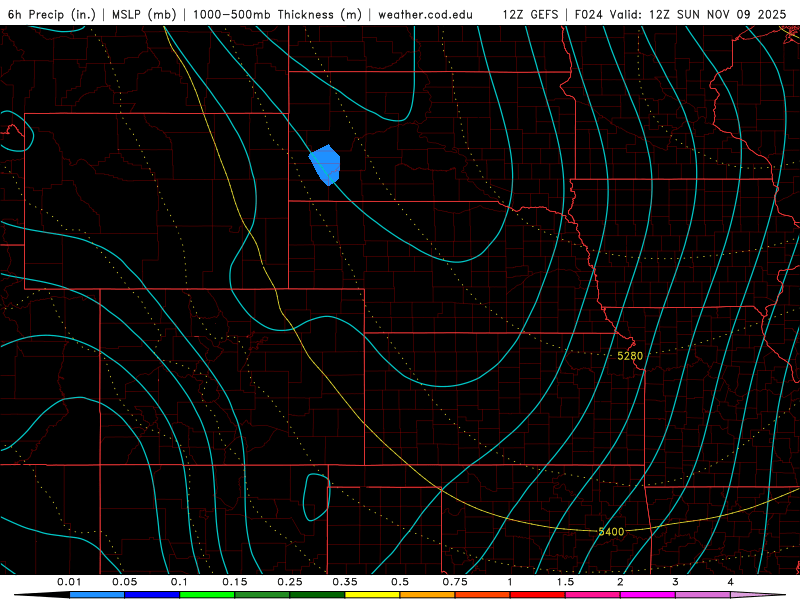Viewport: 800px width, 600px height.
Task: Click the 0.05 legend value
Action: pyautogui.click(x=124, y=582)
